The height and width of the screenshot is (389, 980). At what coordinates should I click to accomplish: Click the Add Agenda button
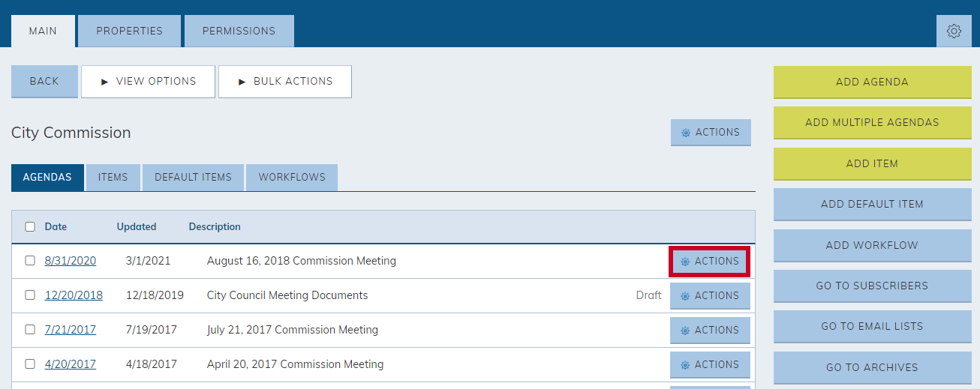[872, 82]
